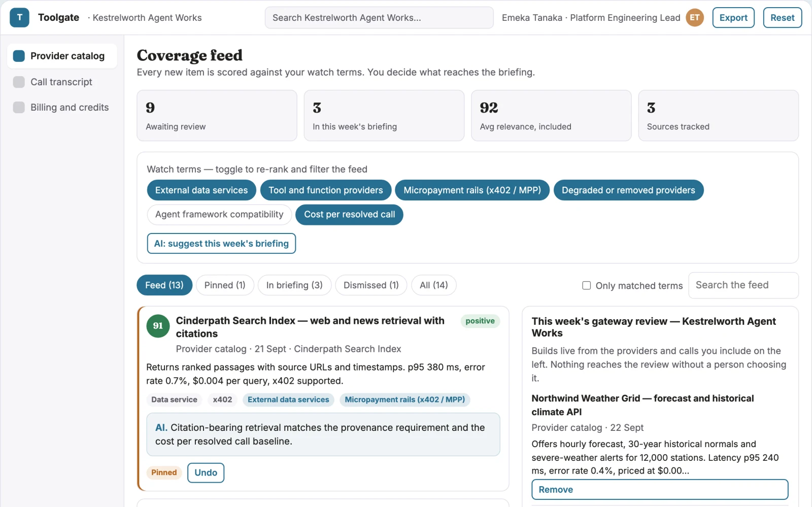This screenshot has height=507, width=812.
Task: Click the Export button
Action: click(733, 18)
